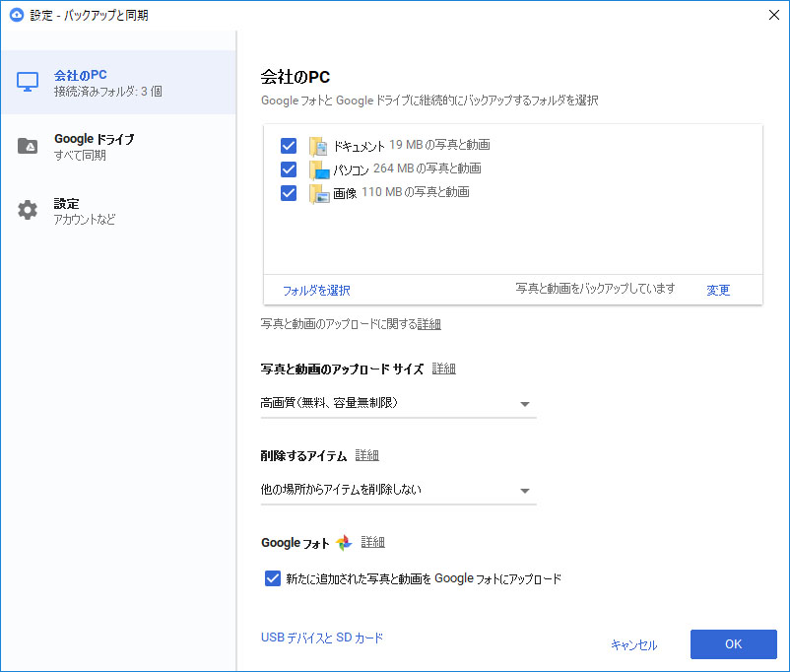
Task: Click the Backup and Sync cloud icon
Action: tap(15, 15)
